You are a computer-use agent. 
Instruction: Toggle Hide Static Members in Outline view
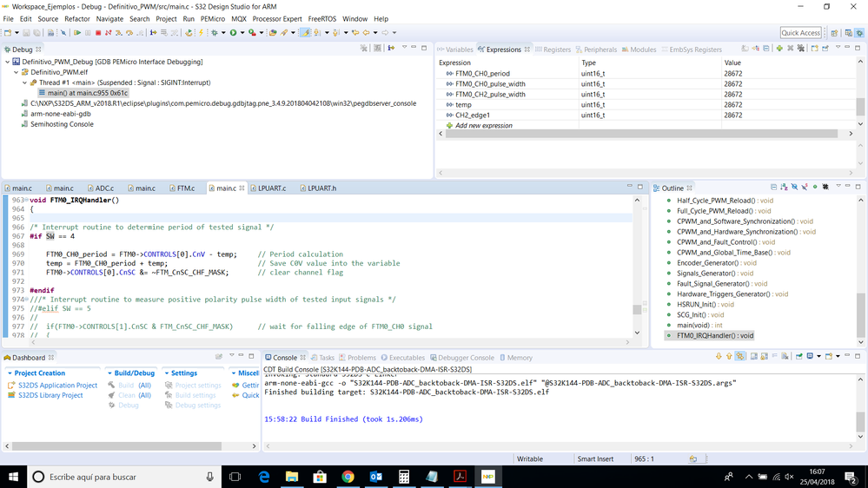click(805, 187)
